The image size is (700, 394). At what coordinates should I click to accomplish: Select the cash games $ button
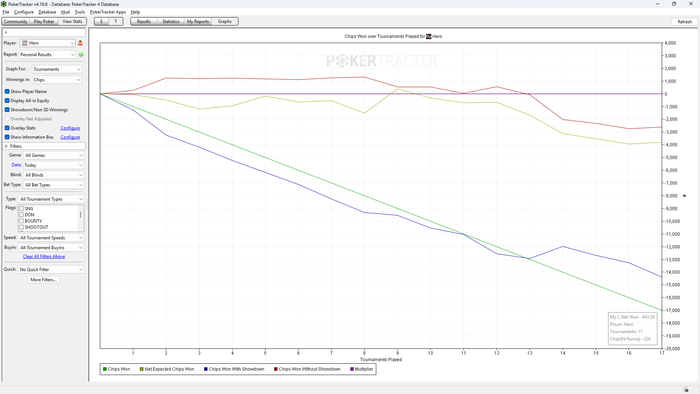coord(101,21)
